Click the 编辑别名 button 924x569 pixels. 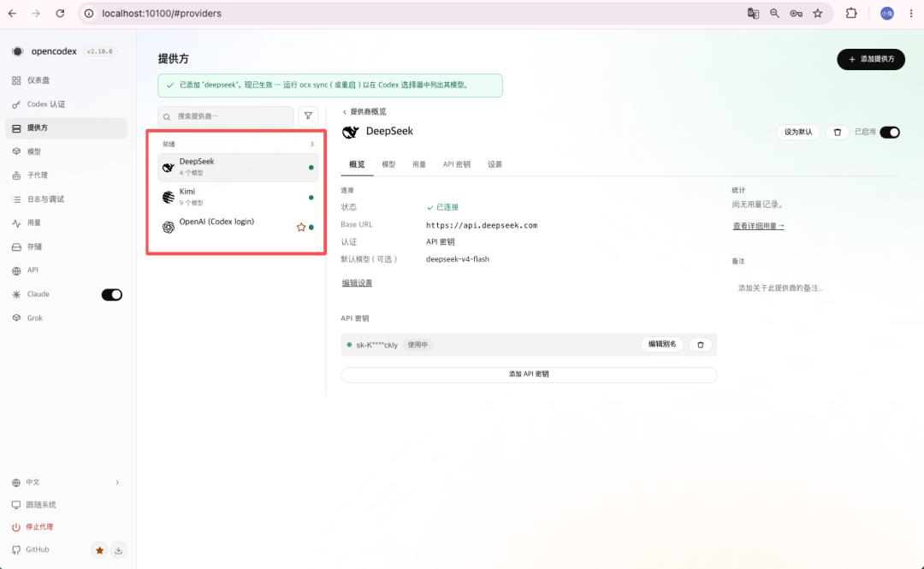[662, 344]
